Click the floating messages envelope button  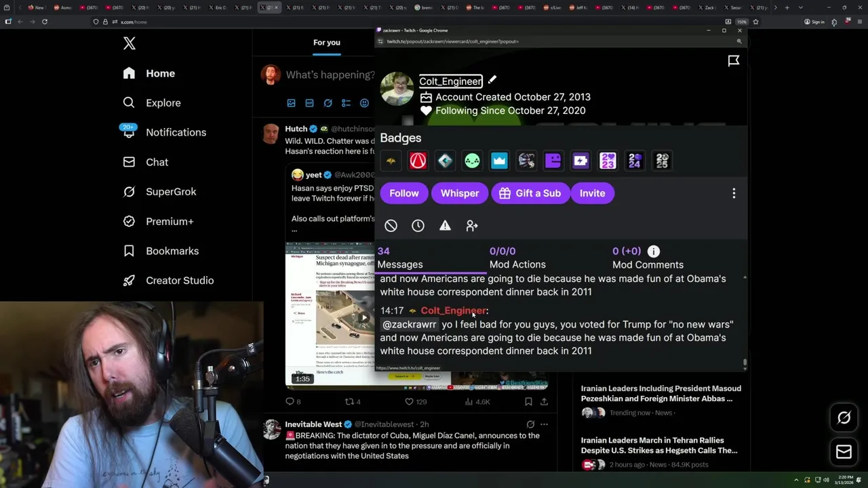(x=844, y=452)
